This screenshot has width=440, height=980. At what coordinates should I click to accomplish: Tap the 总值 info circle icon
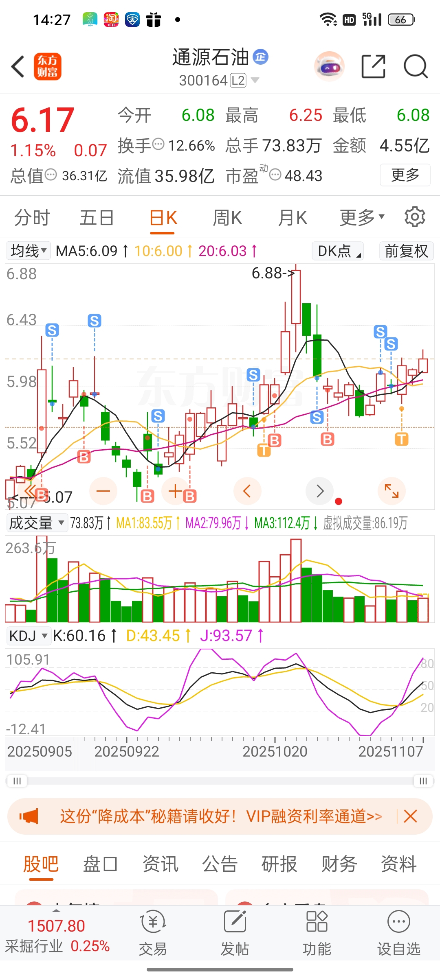pos(51,175)
